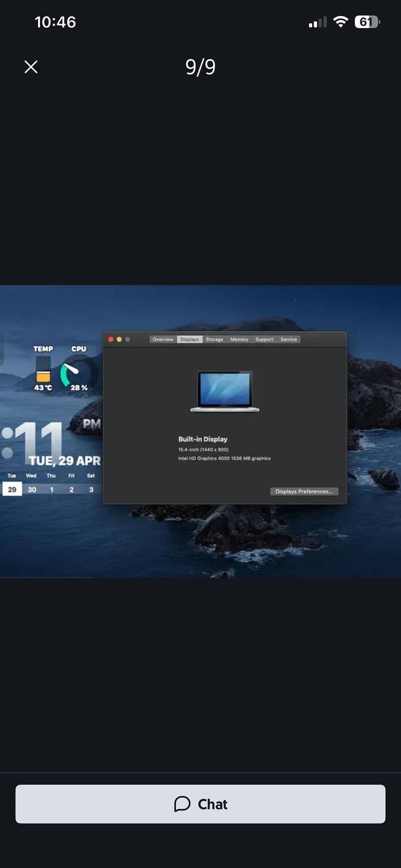Tap the battery 61 indicator
The image size is (401, 868).
tap(367, 22)
